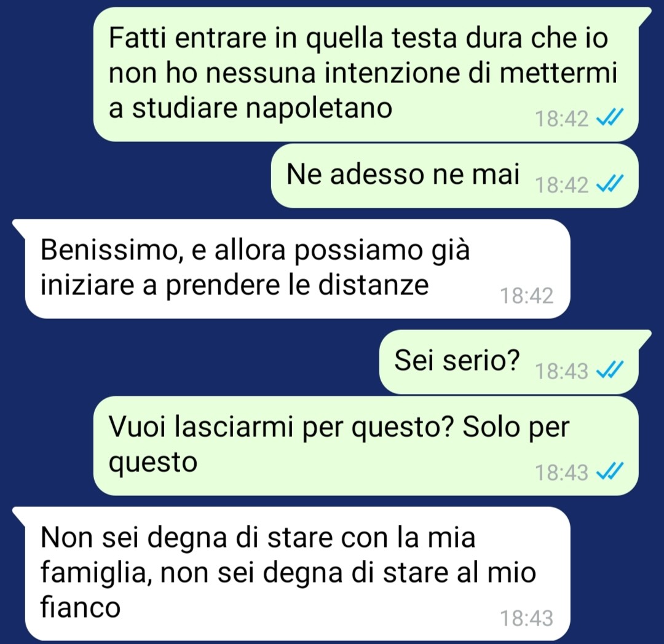
Task: Tap the 18:43 timestamp on the 'fianco' message
Action: [527, 618]
